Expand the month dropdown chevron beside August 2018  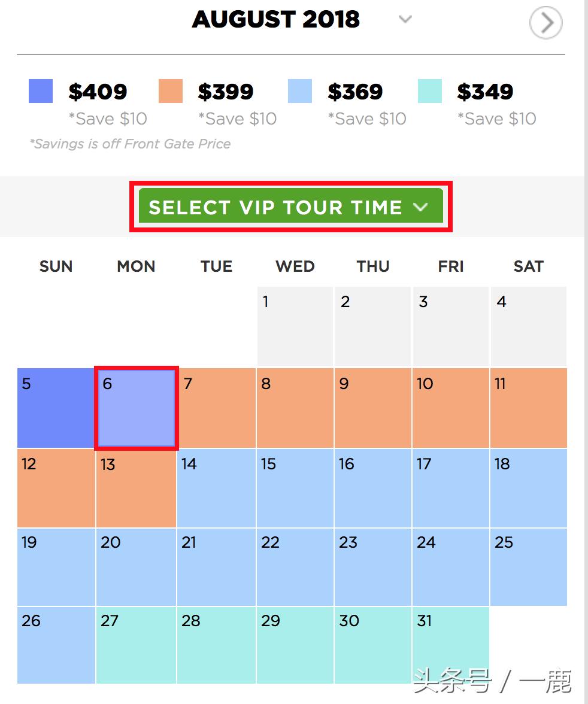pyautogui.click(x=405, y=20)
